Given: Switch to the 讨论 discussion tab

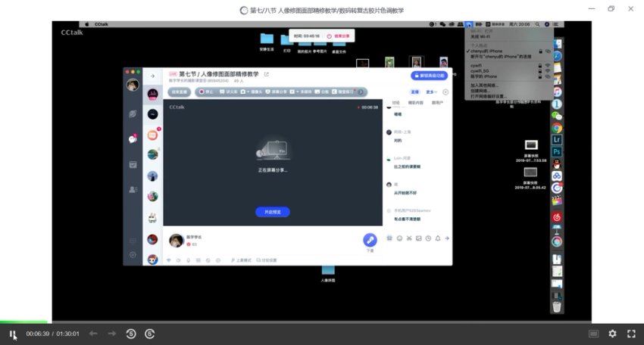Looking at the screenshot, I should pyautogui.click(x=396, y=103).
